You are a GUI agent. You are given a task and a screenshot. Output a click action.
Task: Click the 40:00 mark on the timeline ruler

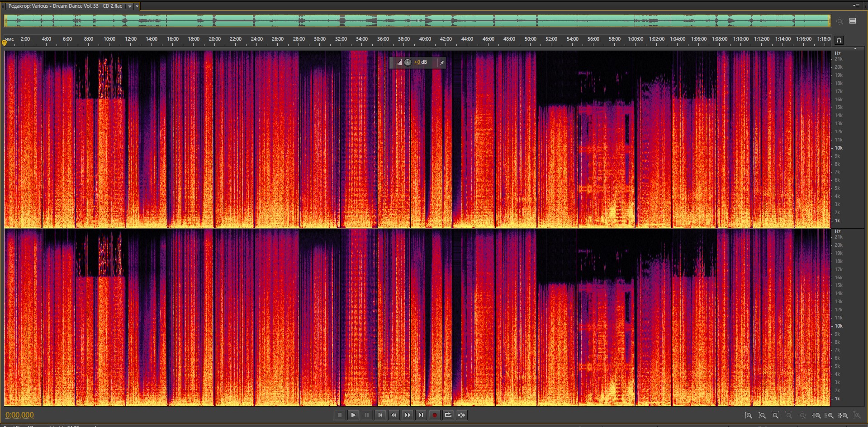(425, 39)
